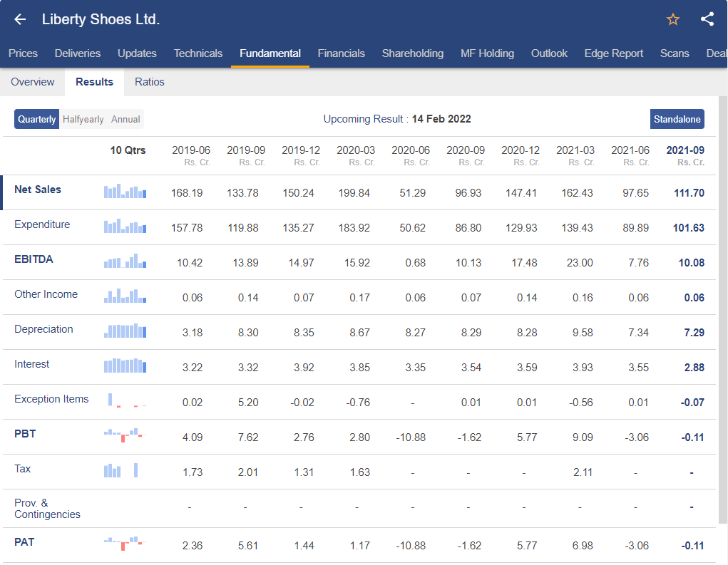Switch to Annual results view
Screen dimensions: 728x565
[125, 119]
